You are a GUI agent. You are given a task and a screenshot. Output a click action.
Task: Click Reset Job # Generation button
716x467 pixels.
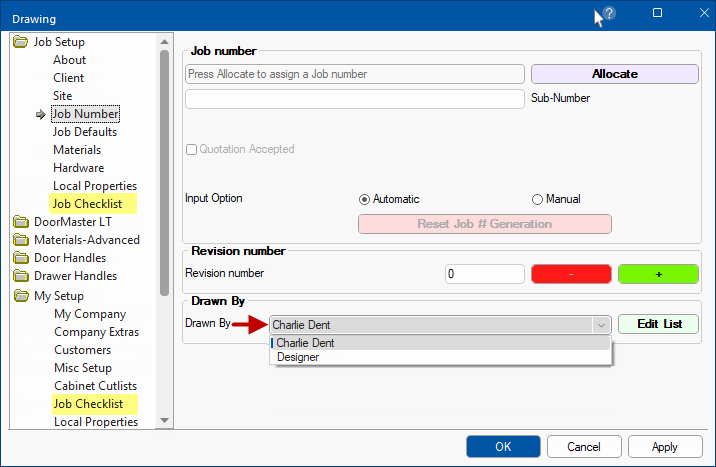point(484,224)
